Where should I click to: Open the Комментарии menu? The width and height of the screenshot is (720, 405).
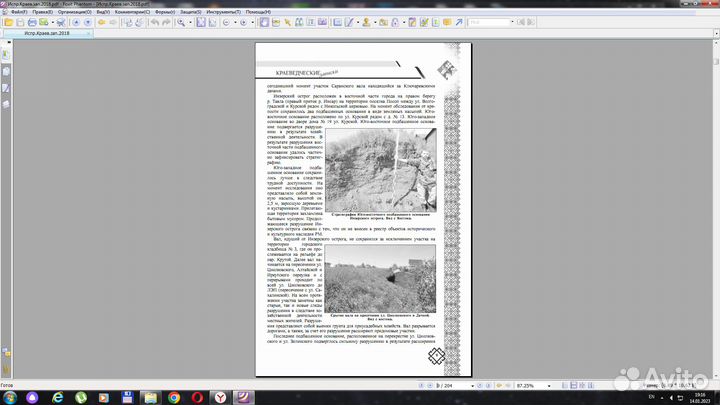tap(123, 11)
